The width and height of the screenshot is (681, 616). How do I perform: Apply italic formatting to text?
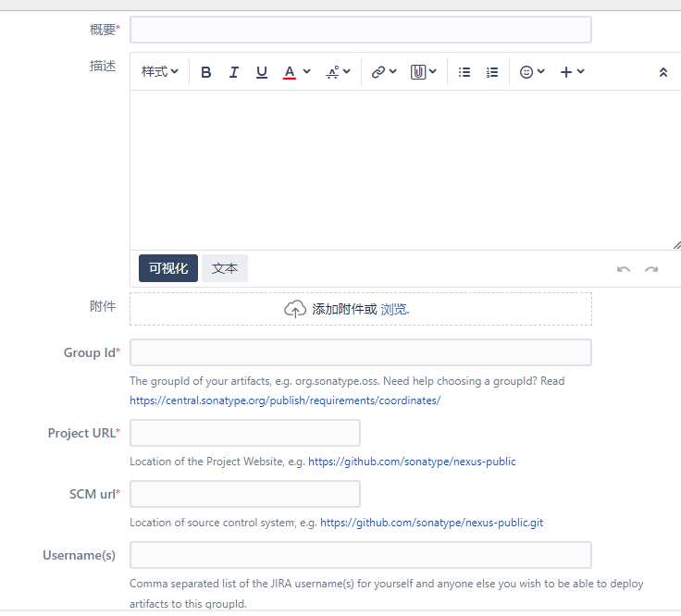[234, 72]
